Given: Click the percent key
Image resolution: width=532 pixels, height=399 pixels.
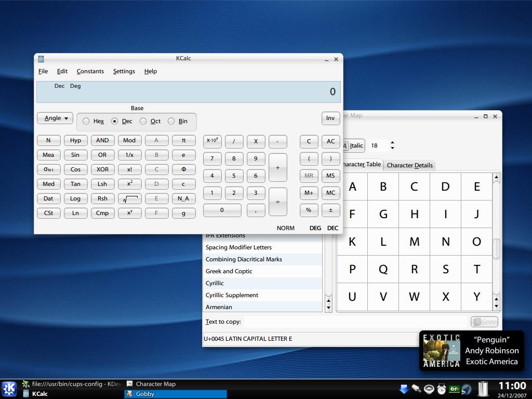Looking at the screenshot, I should coord(309,210).
